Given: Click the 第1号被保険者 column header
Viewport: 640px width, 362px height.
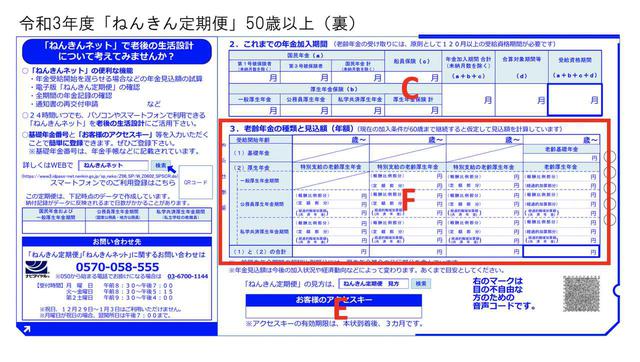Looking at the screenshot, I should (255, 66).
